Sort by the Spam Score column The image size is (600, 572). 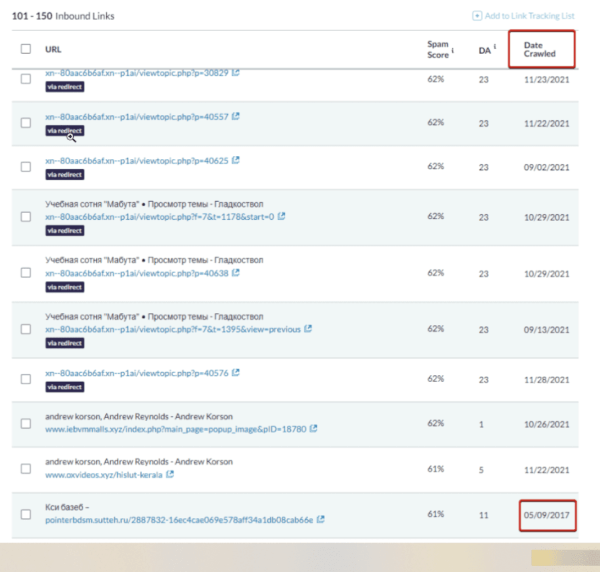[436, 48]
